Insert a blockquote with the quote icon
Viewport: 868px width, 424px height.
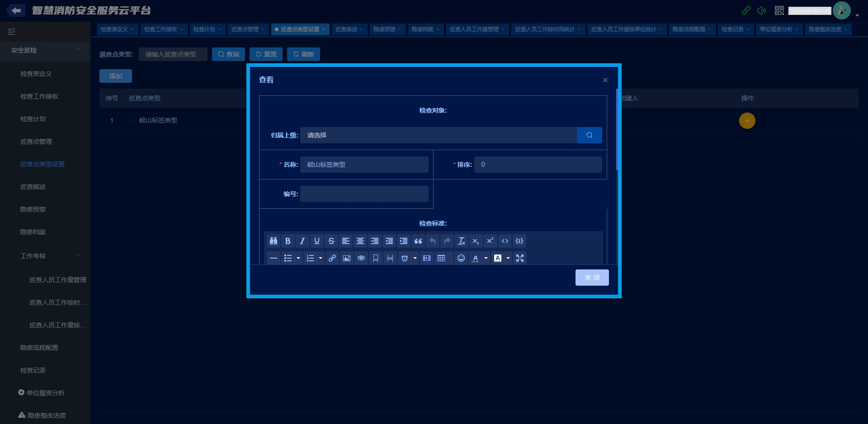(x=418, y=241)
